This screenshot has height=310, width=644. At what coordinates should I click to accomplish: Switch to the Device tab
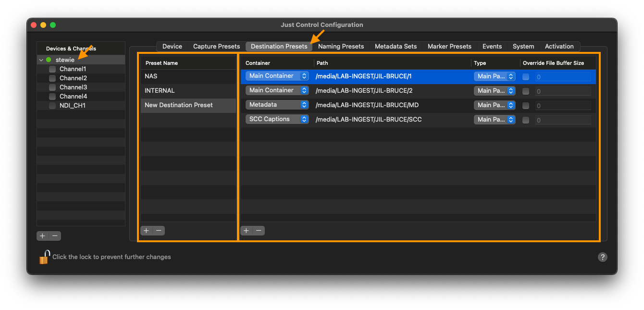point(172,47)
